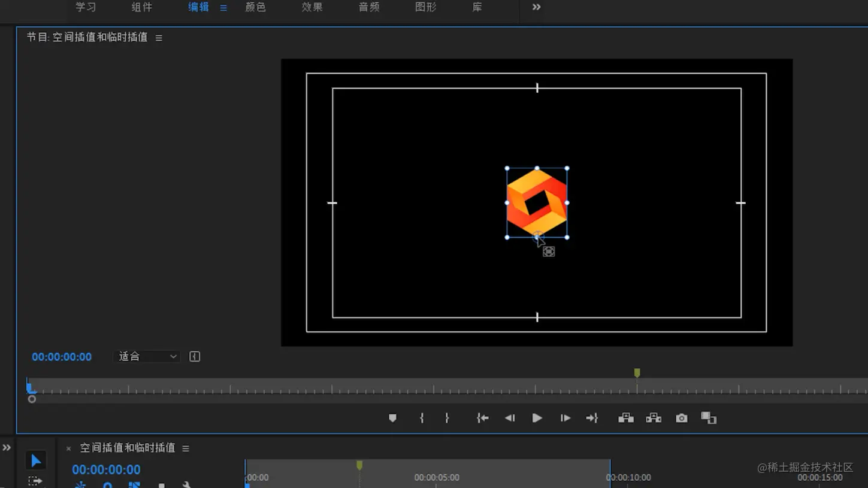This screenshot has height=488, width=868.
Task: Open the 编辑 workspace menu icon
Action: tap(223, 8)
